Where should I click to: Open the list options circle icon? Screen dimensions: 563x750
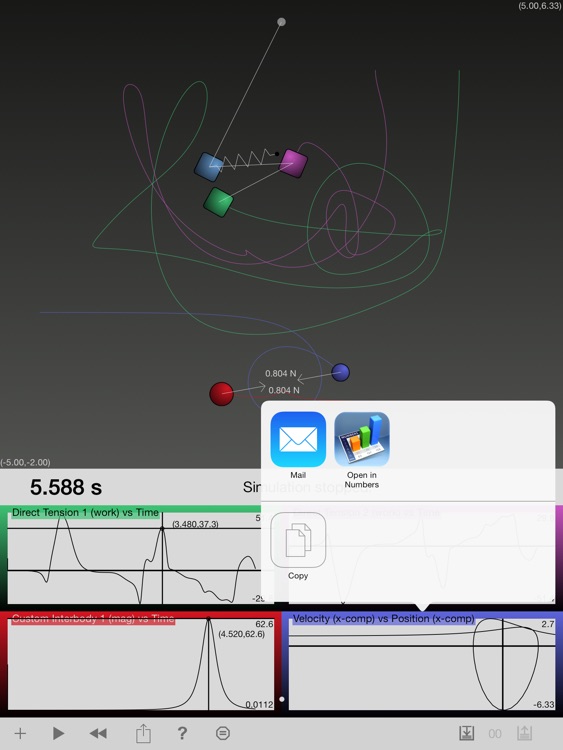tap(223, 733)
